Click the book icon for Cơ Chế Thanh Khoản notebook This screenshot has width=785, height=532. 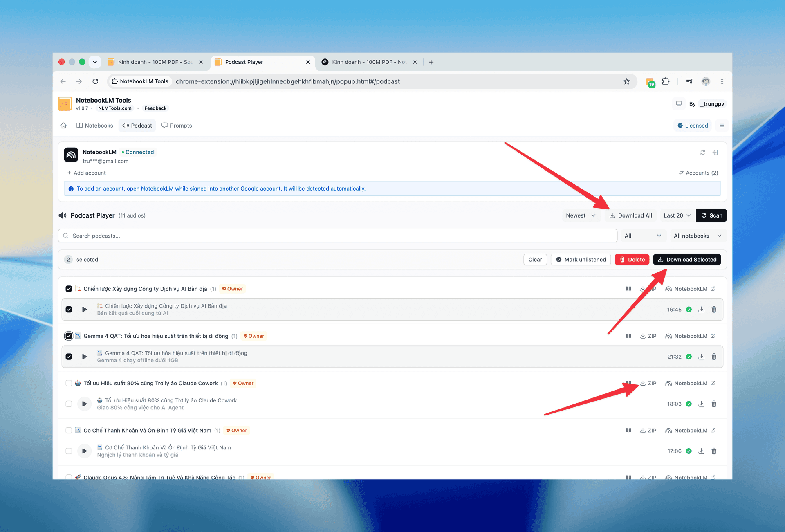(628, 431)
